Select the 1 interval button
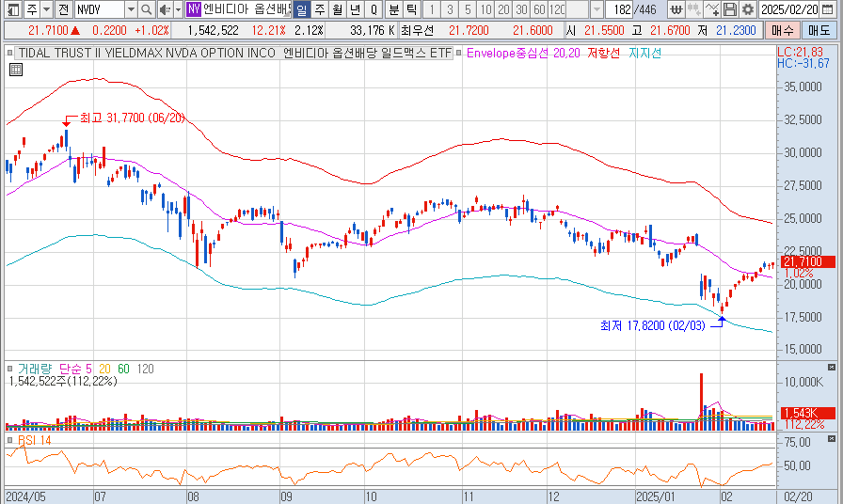Viewport: 843px width, 504px height. 432,9
